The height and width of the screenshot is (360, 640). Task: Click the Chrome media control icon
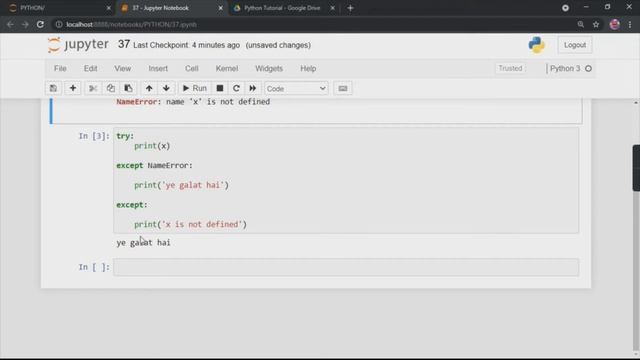coord(565,8)
